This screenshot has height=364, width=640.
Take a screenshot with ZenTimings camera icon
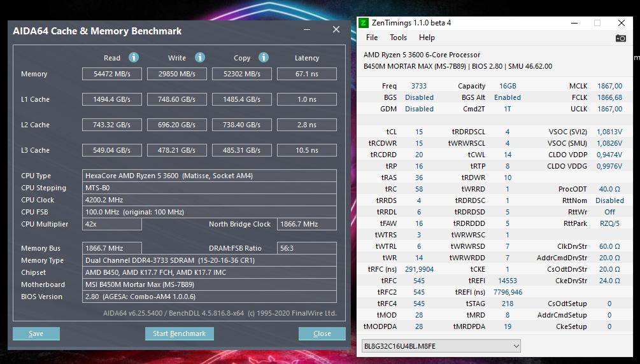pyautogui.click(x=620, y=38)
